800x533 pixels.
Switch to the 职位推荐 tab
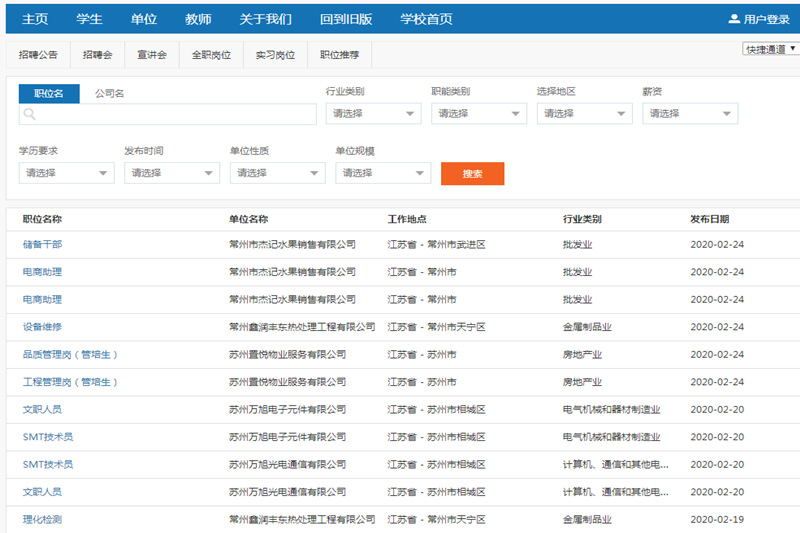point(340,55)
